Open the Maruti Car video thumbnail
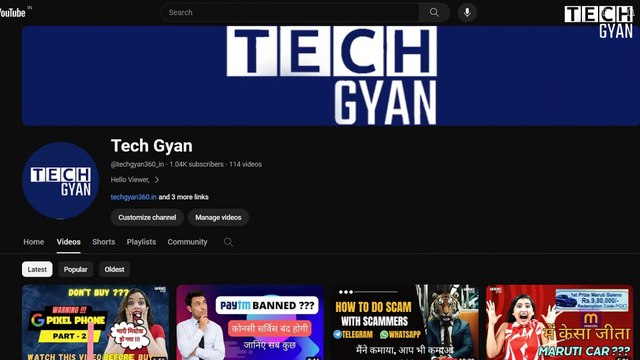640x360 pixels. (559, 322)
